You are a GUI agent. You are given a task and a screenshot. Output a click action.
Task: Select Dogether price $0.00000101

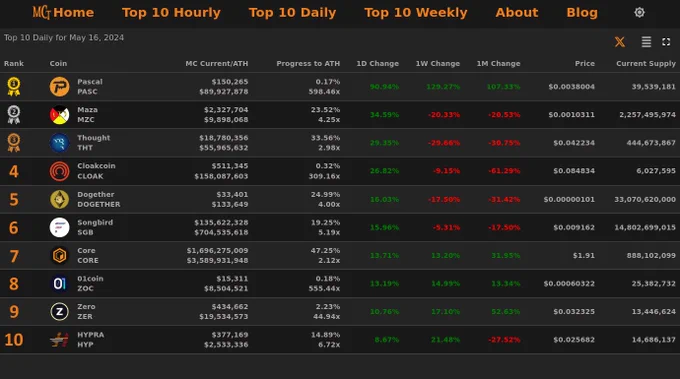[x=569, y=199]
